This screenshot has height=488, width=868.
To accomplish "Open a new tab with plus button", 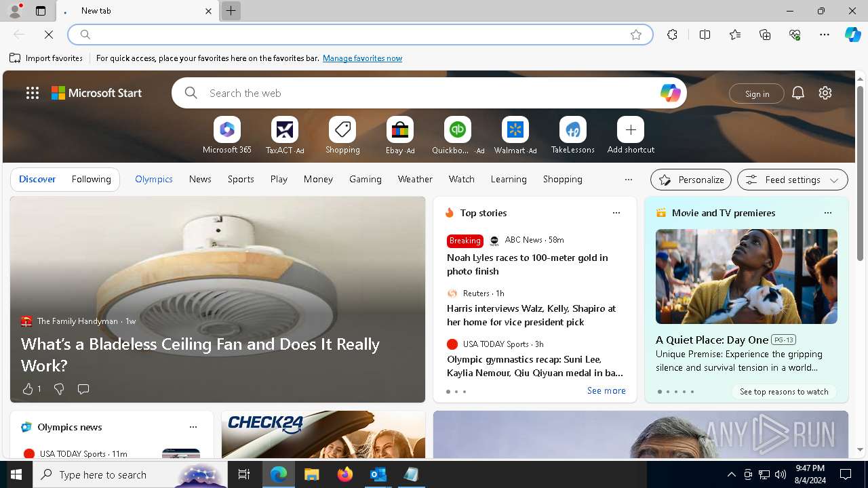I will (x=231, y=11).
